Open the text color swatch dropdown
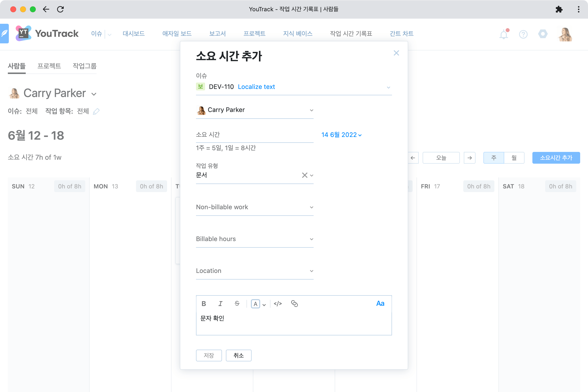Viewport: 588px width, 392px height. tap(264, 304)
